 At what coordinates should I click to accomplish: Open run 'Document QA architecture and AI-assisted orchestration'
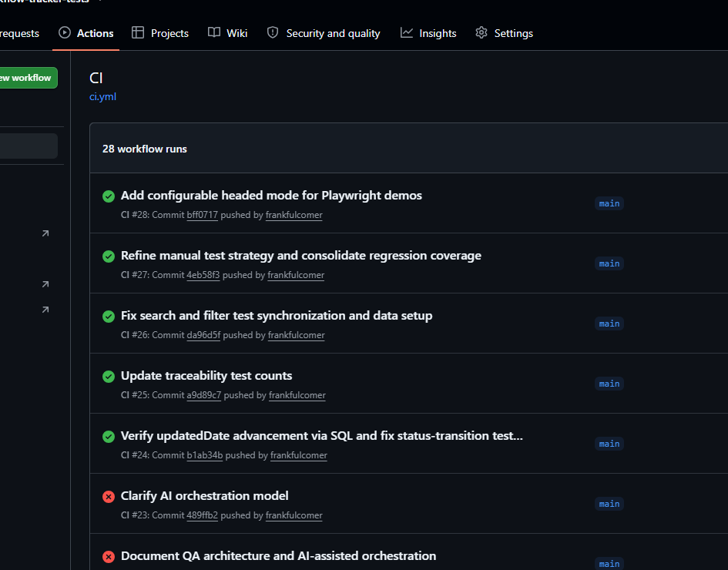[x=278, y=556]
